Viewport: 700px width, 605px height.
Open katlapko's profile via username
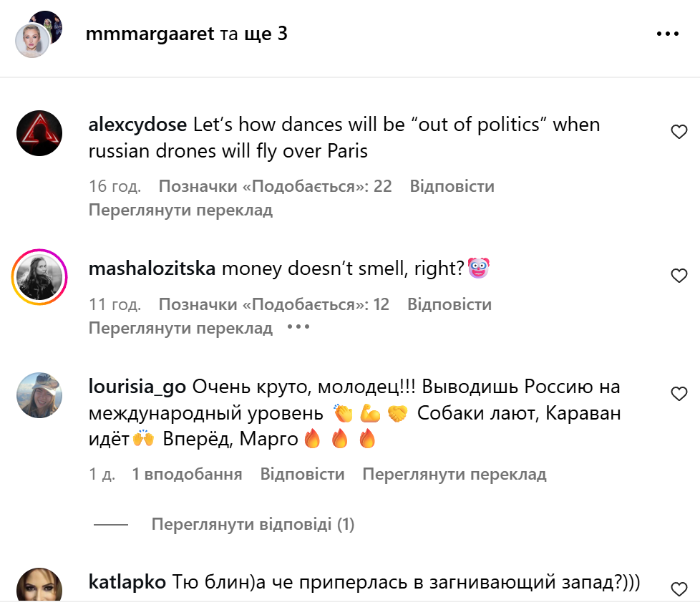(127, 582)
